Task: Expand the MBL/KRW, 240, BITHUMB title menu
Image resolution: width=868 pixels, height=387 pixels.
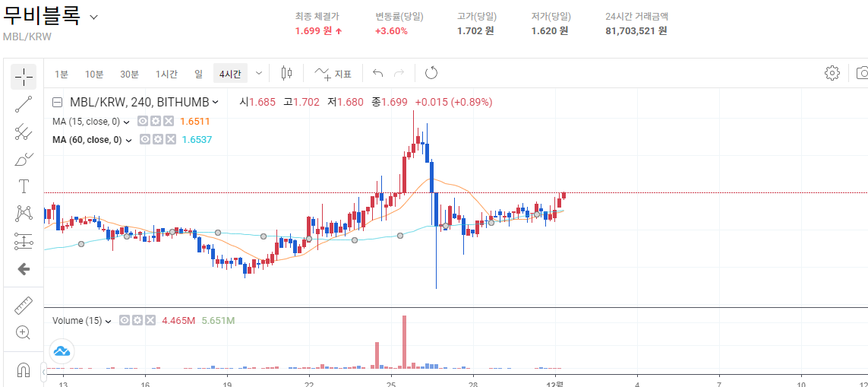Action: coord(216,102)
